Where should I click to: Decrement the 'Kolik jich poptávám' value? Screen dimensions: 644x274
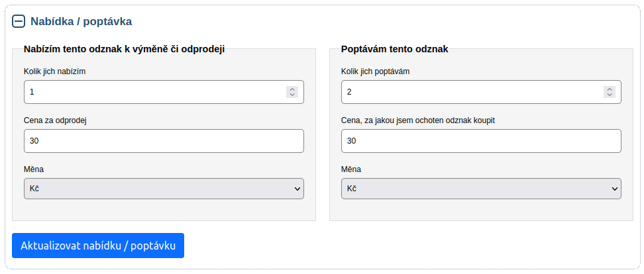tap(609, 95)
